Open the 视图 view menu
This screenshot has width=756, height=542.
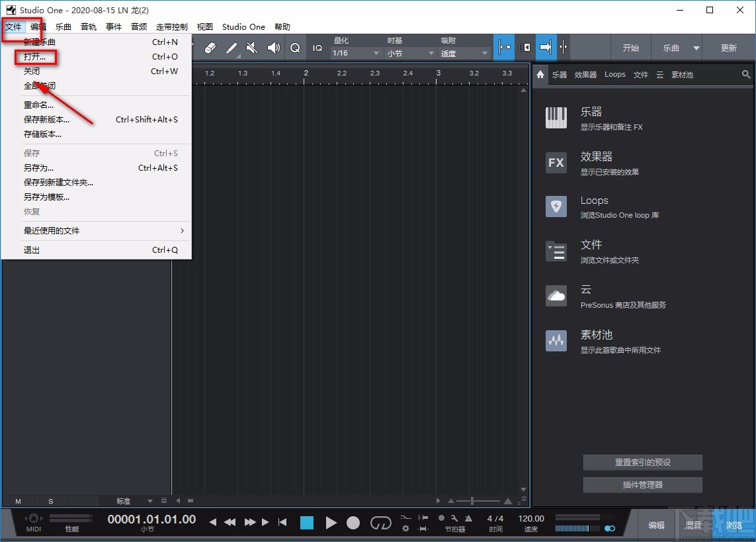tap(204, 26)
